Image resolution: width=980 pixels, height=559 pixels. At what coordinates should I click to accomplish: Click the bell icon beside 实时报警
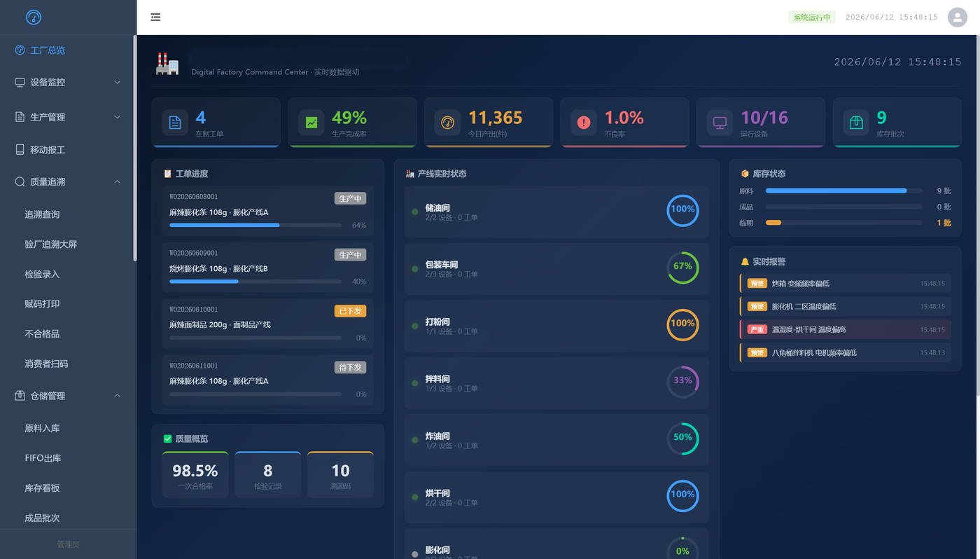(x=745, y=261)
